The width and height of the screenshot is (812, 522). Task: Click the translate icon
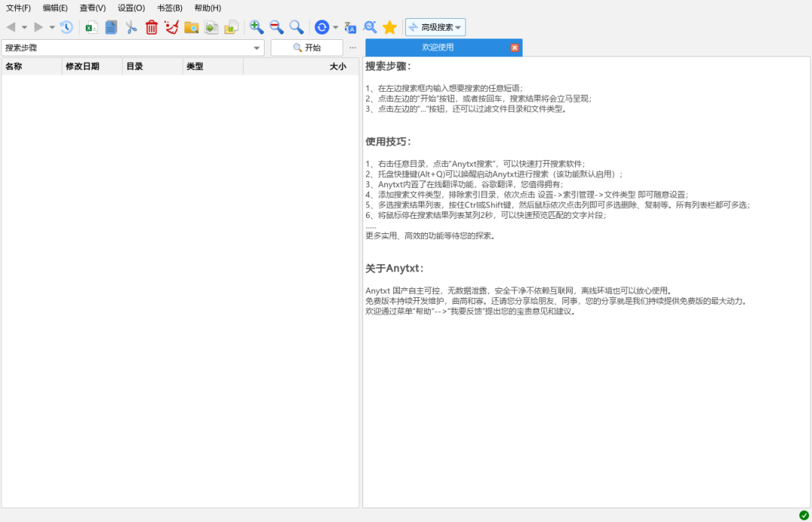point(350,27)
